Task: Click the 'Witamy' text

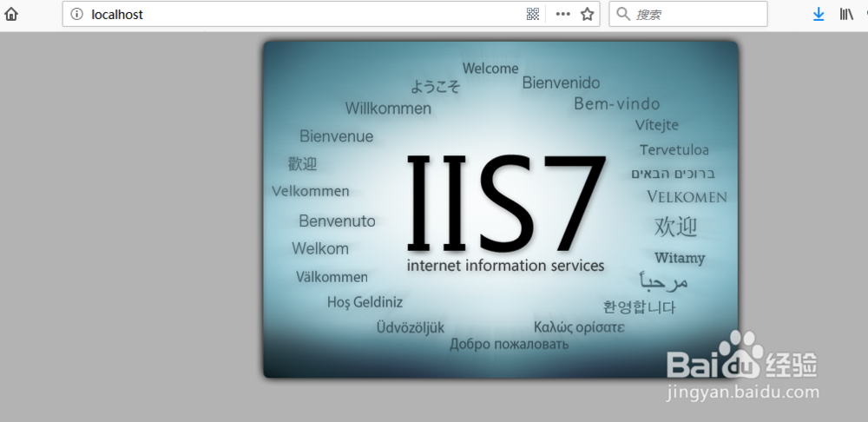Action: pos(680,258)
